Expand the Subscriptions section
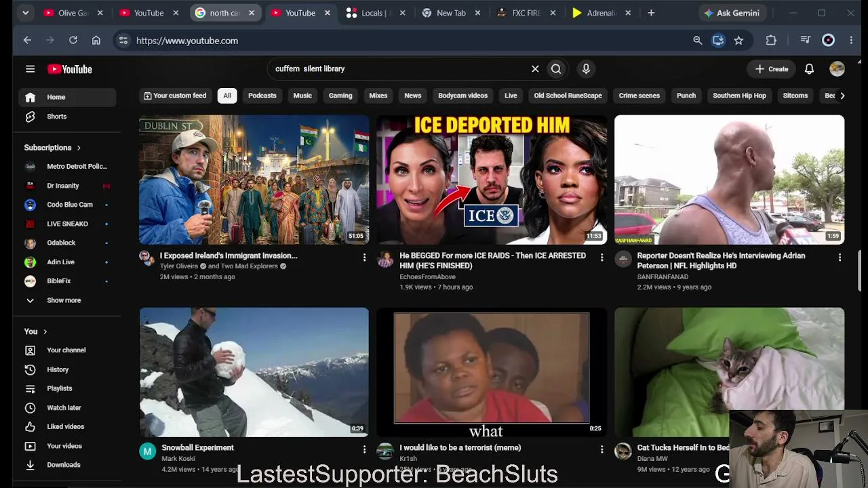This screenshot has width=868, height=488. coord(52,148)
